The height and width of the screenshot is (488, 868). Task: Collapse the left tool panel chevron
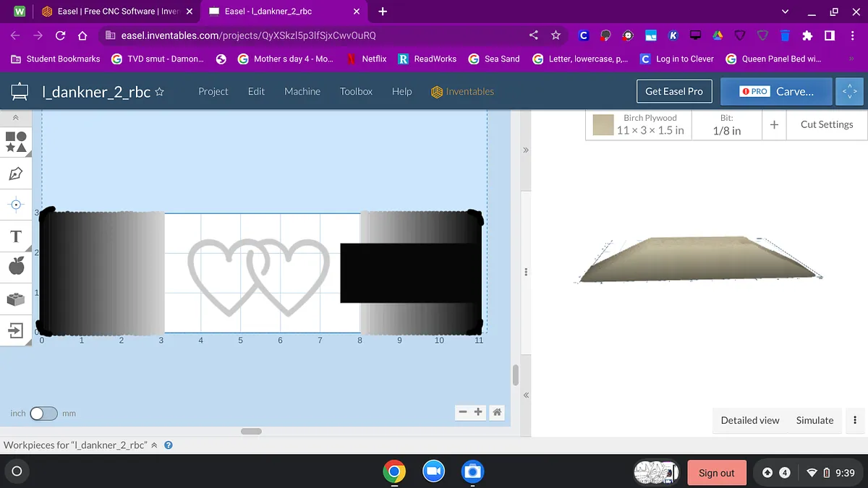[x=16, y=117]
